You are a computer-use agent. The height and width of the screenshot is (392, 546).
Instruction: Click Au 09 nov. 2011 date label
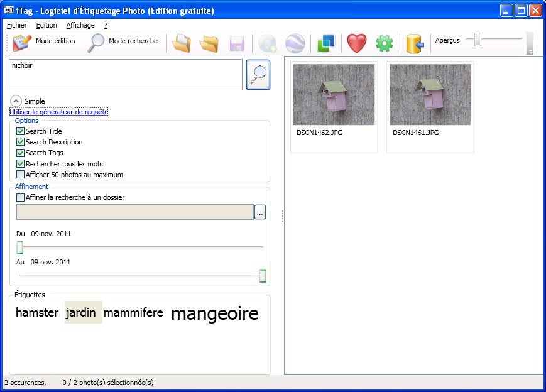(43, 262)
